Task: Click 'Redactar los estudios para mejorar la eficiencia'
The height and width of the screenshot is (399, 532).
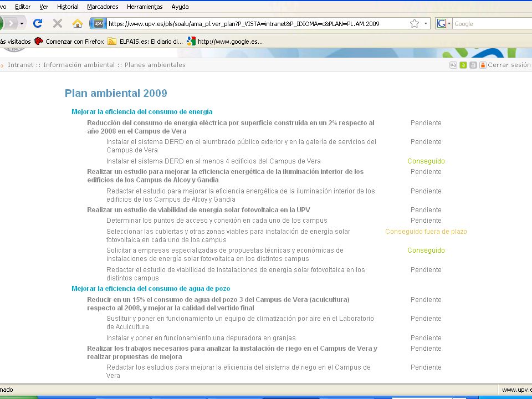Action: pyautogui.click(x=238, y=371)
